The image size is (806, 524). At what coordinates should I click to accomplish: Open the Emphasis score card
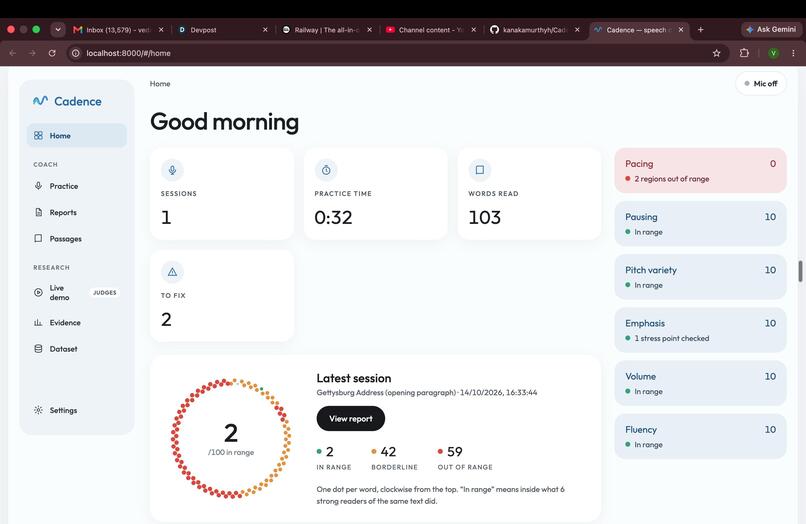coord(700,330)
